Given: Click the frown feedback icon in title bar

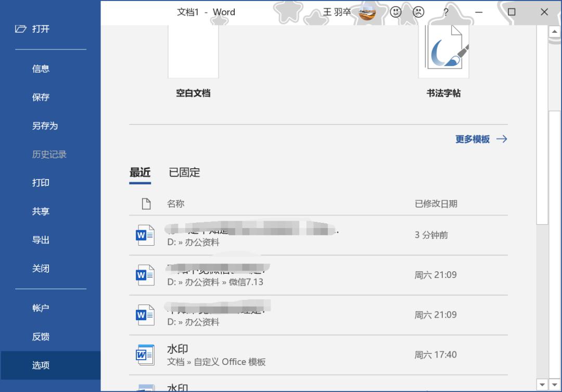Looking at the screenshot, I should pyautogui.click(x=418, y=12).
